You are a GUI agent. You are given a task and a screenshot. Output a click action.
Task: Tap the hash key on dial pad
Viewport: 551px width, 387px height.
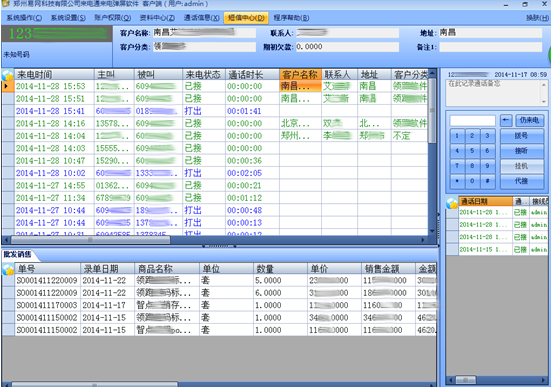coord(487,181)
